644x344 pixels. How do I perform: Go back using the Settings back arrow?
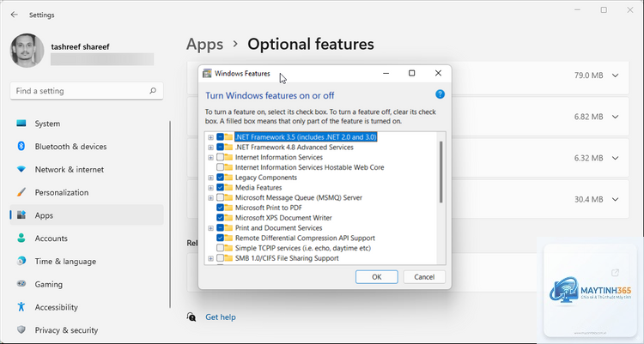15,15
